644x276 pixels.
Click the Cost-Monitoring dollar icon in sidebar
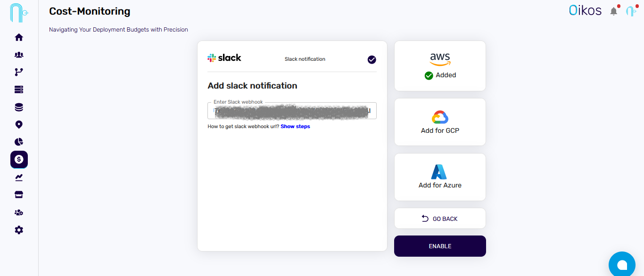(19, 159)
